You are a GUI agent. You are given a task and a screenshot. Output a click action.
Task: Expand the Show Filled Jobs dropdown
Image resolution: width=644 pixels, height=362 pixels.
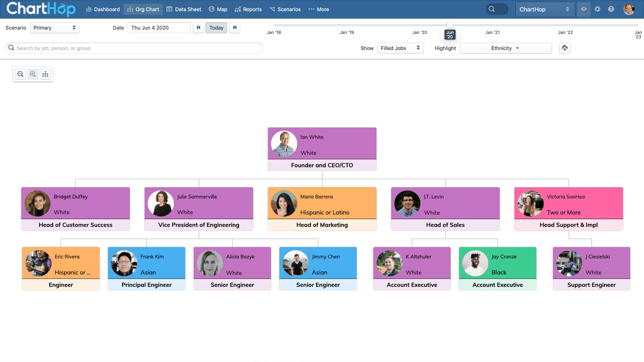400,48
